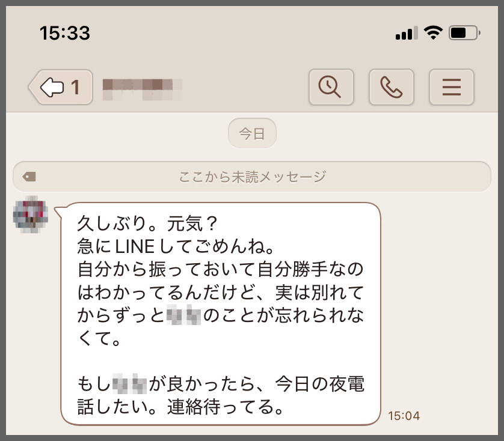The height and width of the screenshot is (441, 504).
Task: Tap the bubble tail near the avatar
Action: tap(59, 213)
